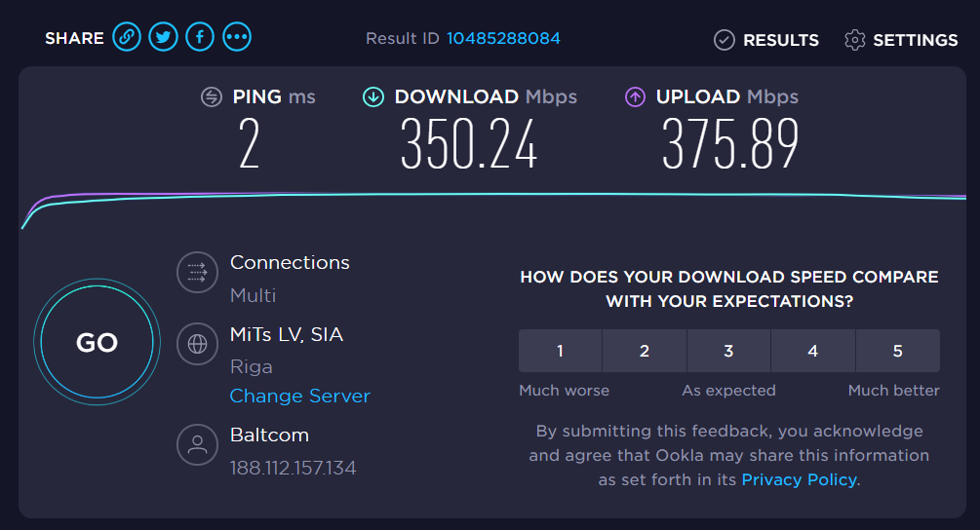Open the Privacy Policy link
This screenshot has height=530, width=980.
pyautogui.click(x=799, y=479)
